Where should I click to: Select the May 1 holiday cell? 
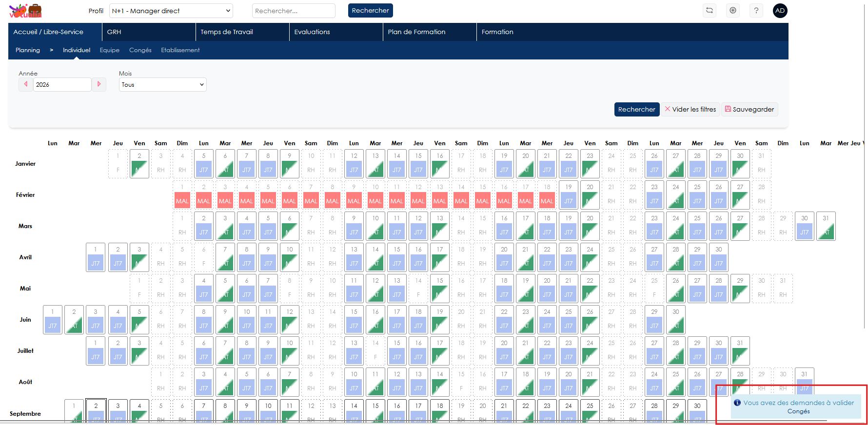point(139,289)
